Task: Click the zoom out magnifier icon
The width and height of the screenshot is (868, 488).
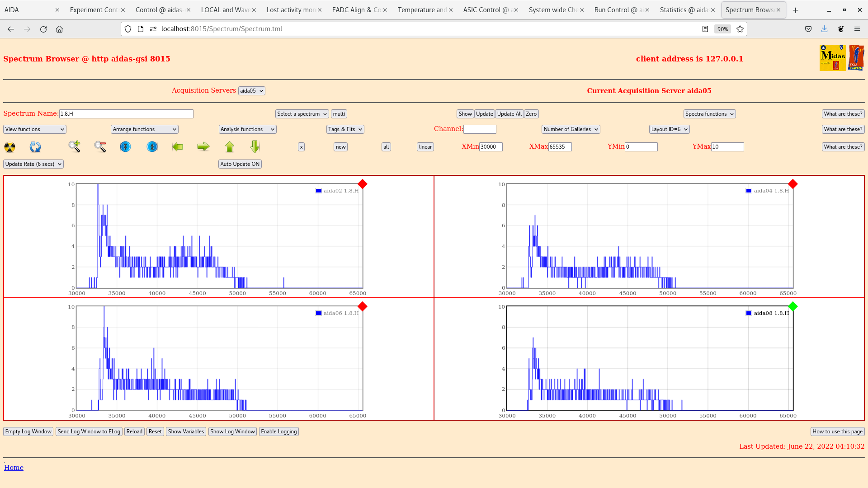Action: click(100, 146)
